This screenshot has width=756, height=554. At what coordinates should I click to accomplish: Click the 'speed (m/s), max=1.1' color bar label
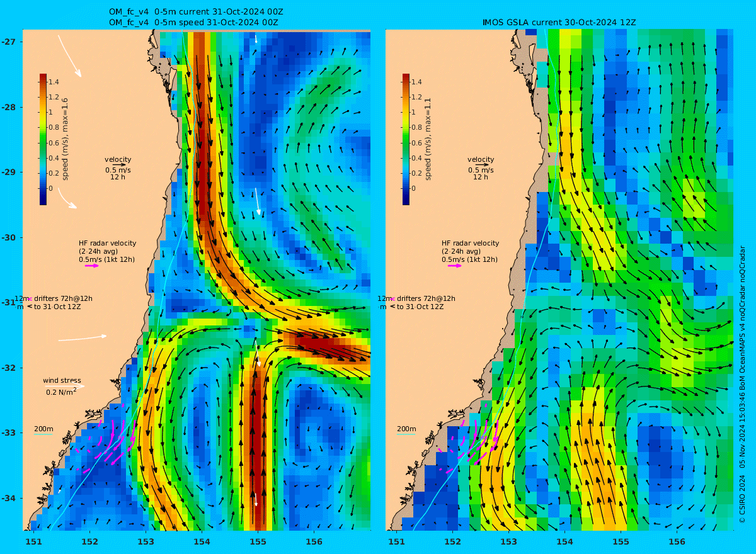pos(428,138)
